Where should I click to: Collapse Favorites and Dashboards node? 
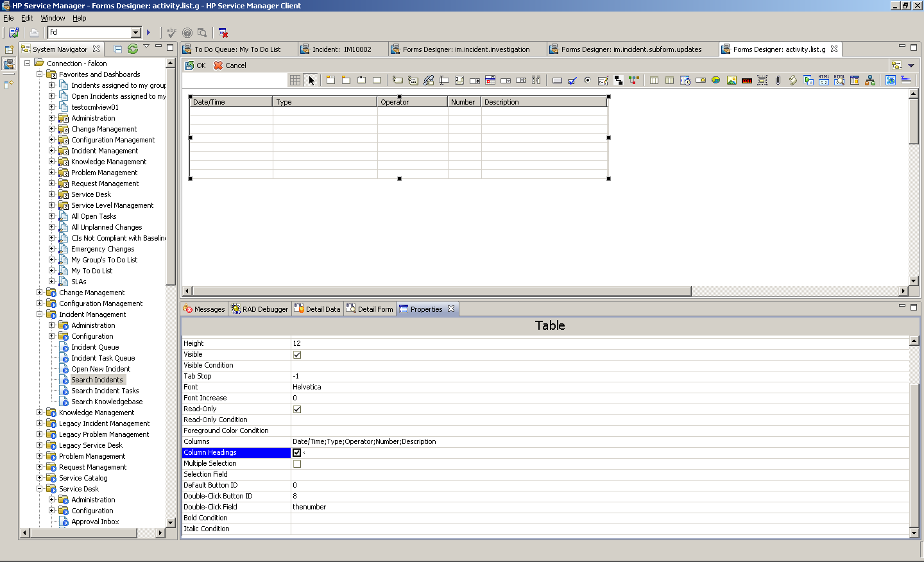coord(40,74)
